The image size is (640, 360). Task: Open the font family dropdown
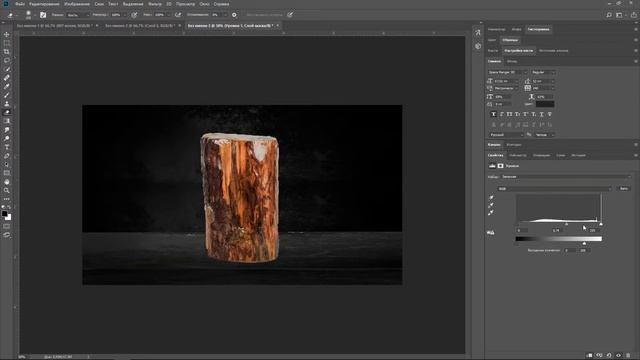(x=508, y=72)
